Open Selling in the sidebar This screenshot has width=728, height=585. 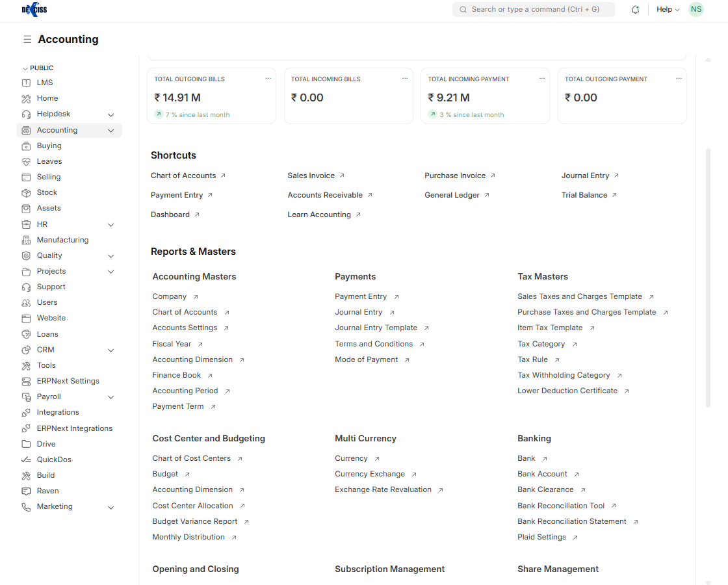point(49,177)
